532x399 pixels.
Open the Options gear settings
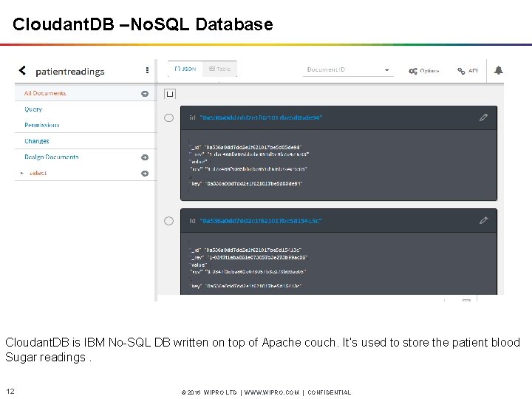coord(424,71)
